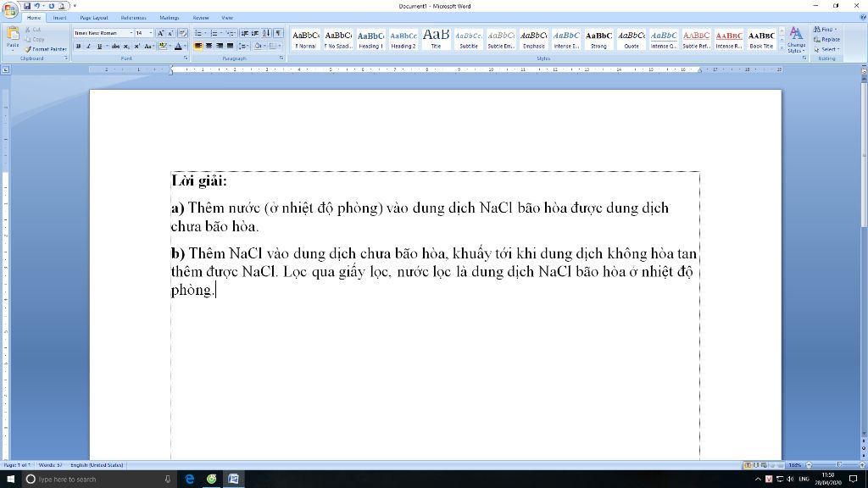Customize Quick Access Toolbar dropdown

point(75,6)
